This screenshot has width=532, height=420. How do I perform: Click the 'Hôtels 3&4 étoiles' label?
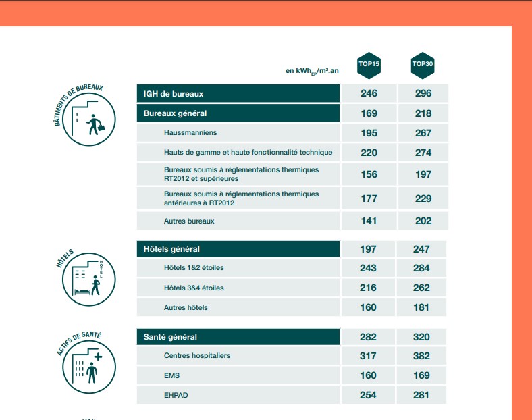[194, 288]
